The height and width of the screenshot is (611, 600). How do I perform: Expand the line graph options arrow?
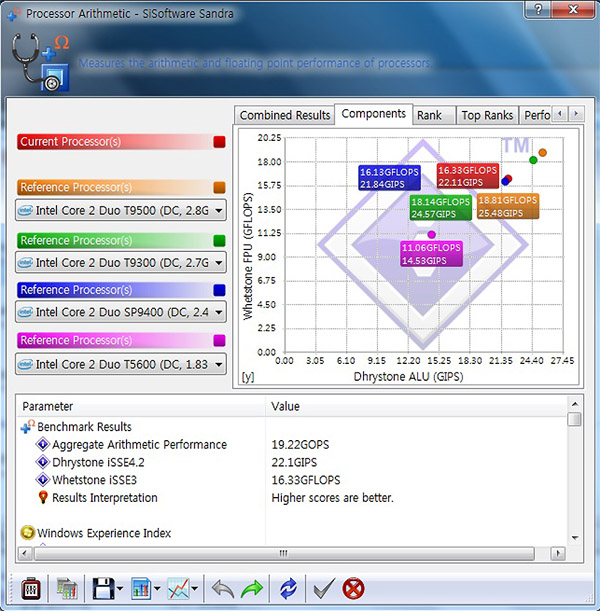195,589
